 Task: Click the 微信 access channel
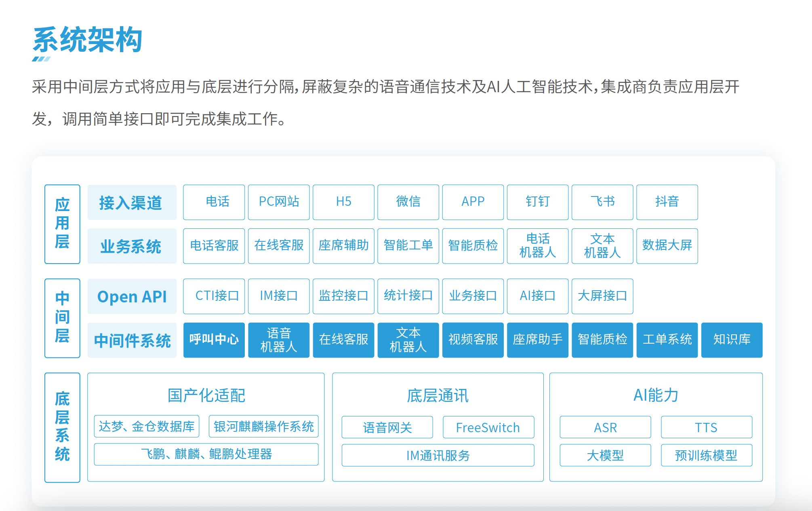[408, 202]
